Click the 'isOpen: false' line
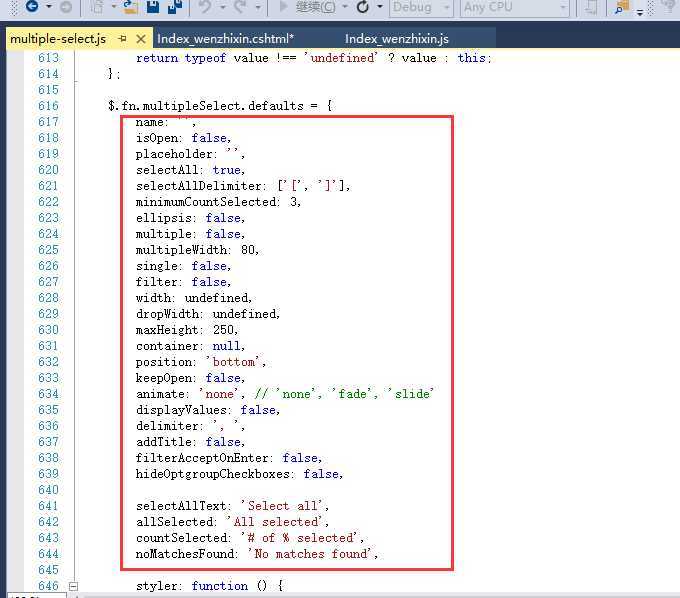The height and width of the screenshot is (598, 680). pos(183,138)
